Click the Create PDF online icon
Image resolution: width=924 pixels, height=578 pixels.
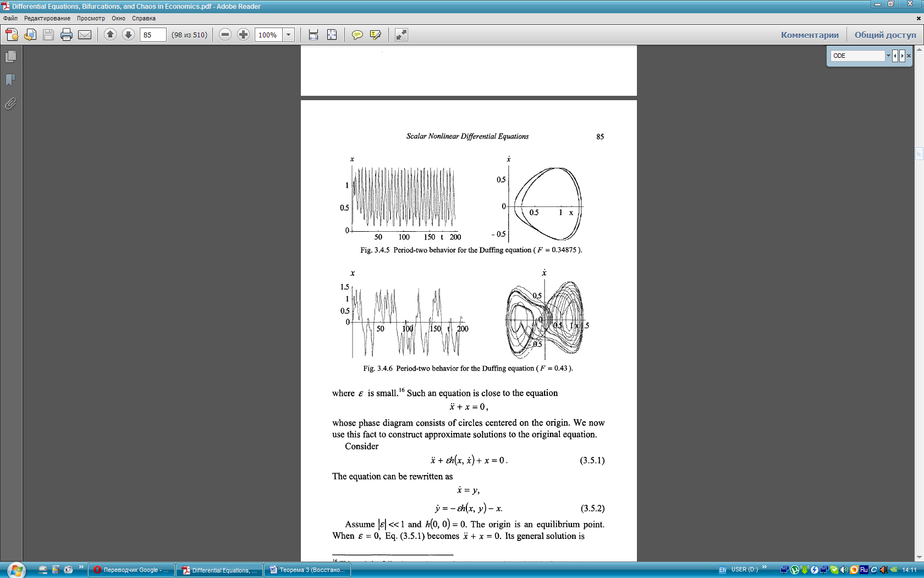click(12, 35)
